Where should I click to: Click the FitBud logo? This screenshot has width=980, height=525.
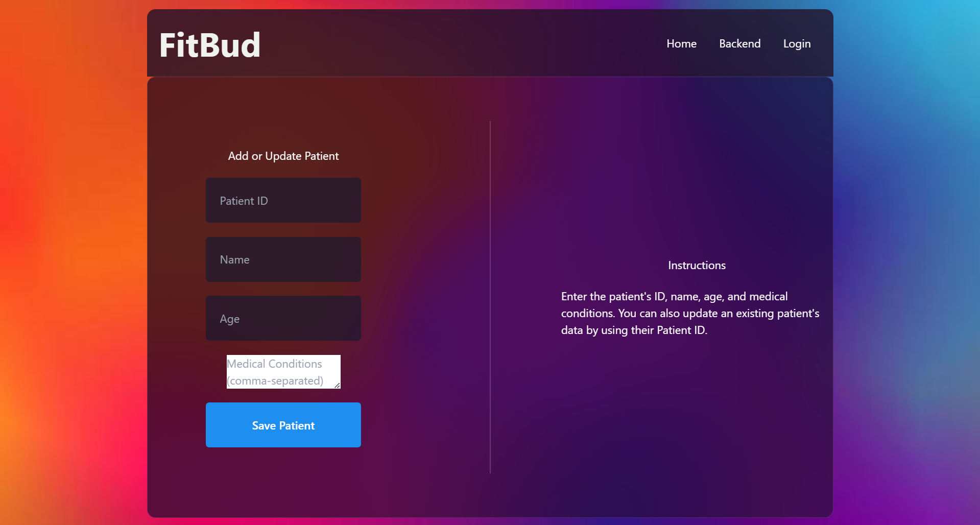click(x=209, y=45)
